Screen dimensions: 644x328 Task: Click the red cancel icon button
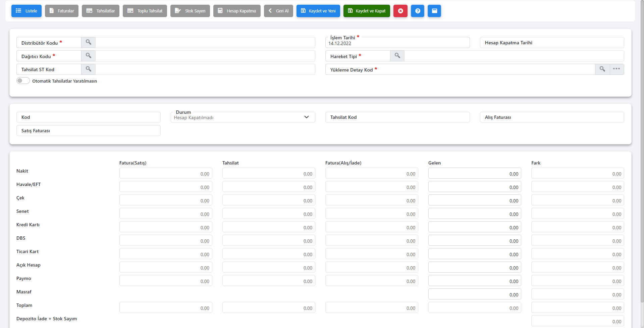tap(400, 11)
